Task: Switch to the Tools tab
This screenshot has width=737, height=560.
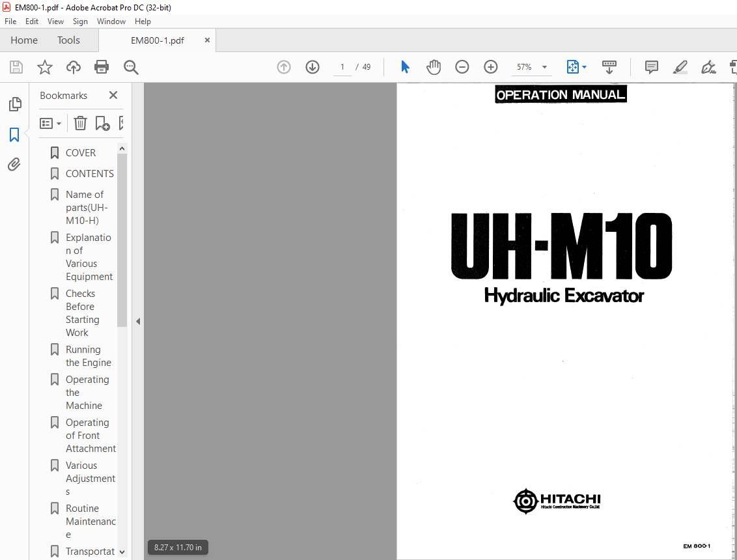Action: (68, 40)
